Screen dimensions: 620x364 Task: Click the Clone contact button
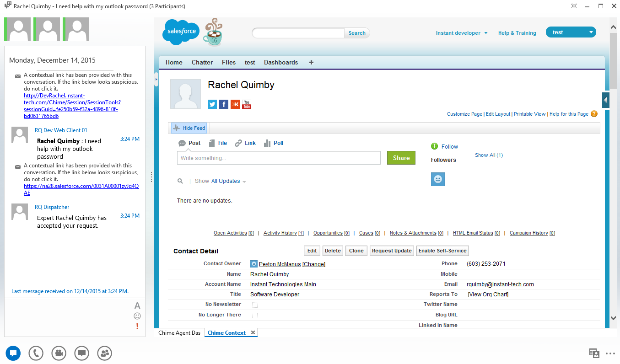click(356, 251)
